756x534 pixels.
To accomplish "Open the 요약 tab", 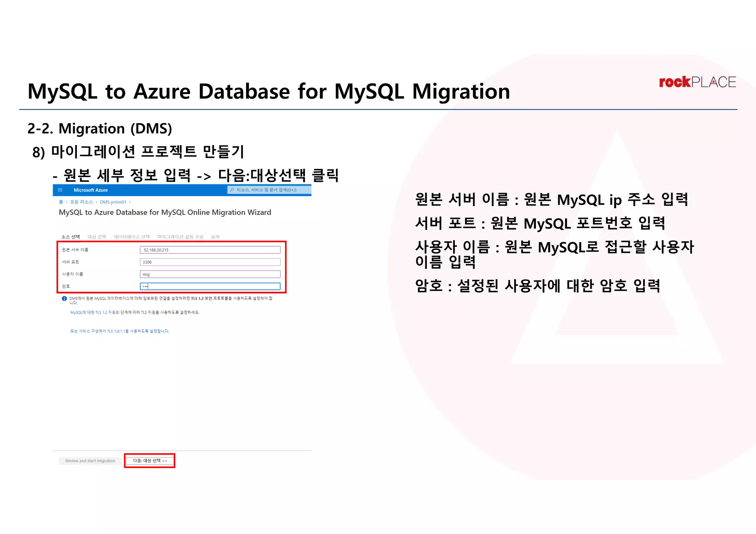I will (215, 237).
